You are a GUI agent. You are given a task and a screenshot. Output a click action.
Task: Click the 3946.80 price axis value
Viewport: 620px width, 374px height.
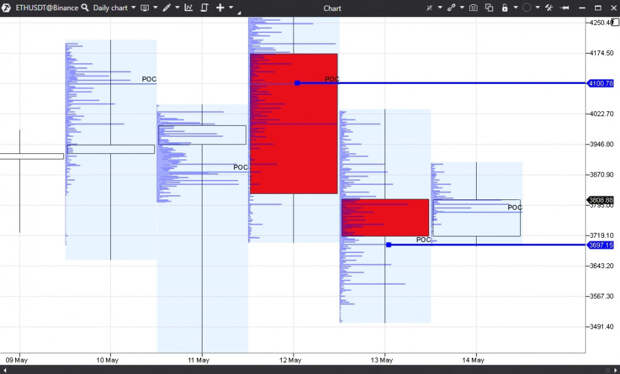point(602,144)
